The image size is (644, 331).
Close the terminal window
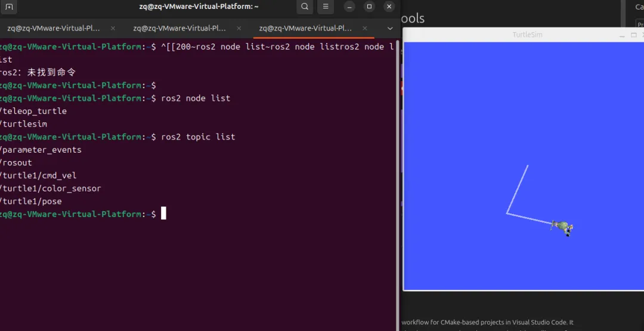pos(389,7)
